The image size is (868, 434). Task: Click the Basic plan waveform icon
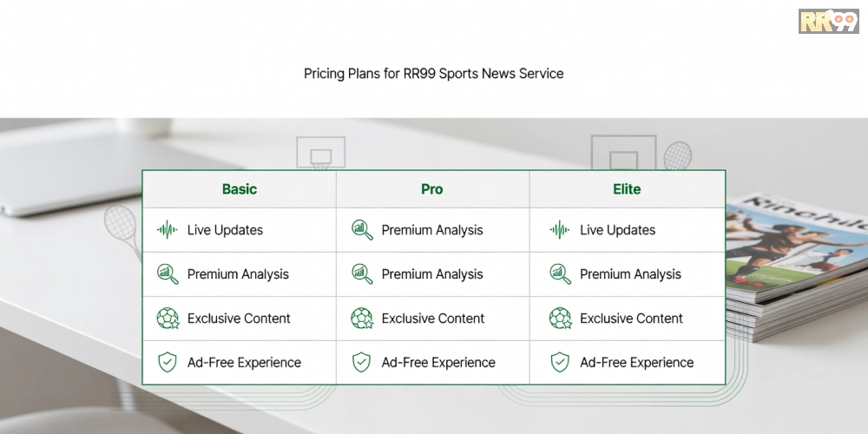168,230
